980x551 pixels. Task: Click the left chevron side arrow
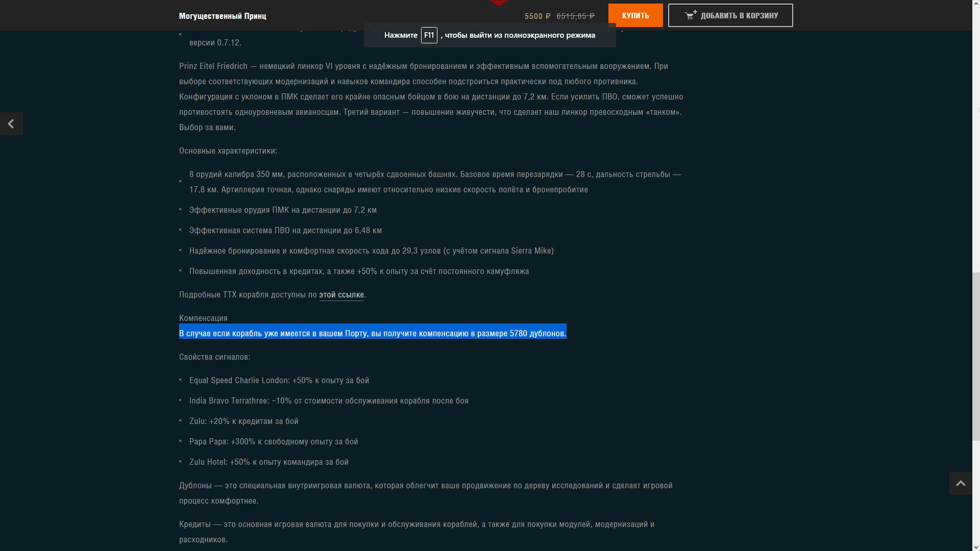click(x=11, y=124)
